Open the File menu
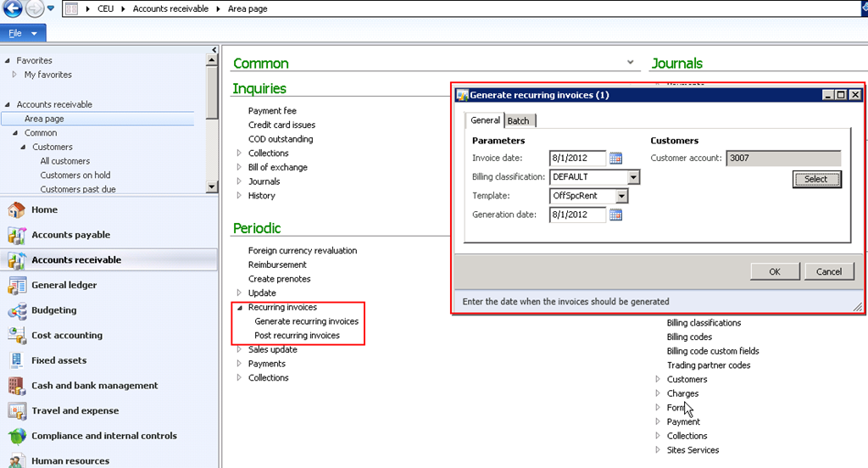 point(22,33)
